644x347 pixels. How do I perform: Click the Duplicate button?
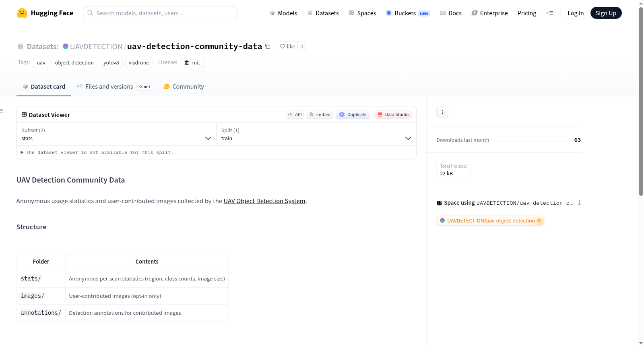pos(353,114)
